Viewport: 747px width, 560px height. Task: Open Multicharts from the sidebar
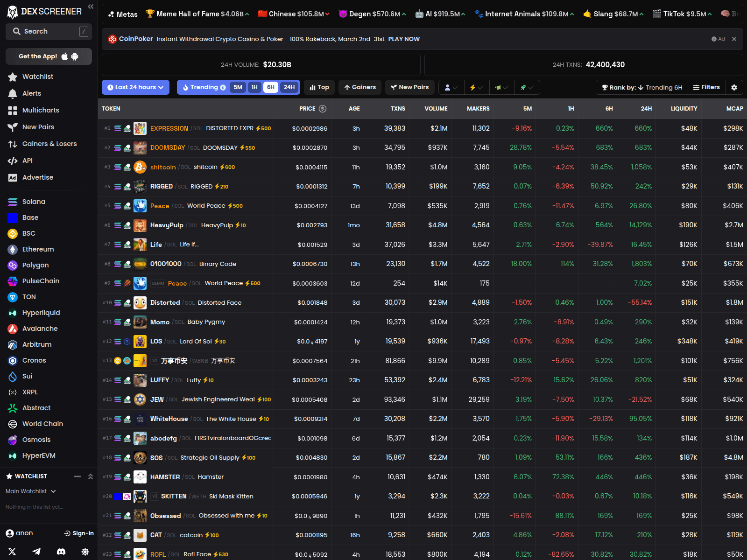click(x=40, y=110)
